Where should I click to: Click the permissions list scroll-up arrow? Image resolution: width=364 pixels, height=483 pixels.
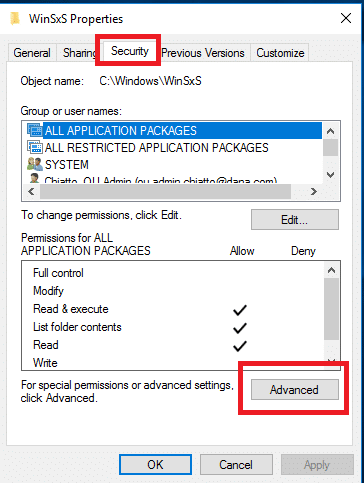tap(331, 270)
